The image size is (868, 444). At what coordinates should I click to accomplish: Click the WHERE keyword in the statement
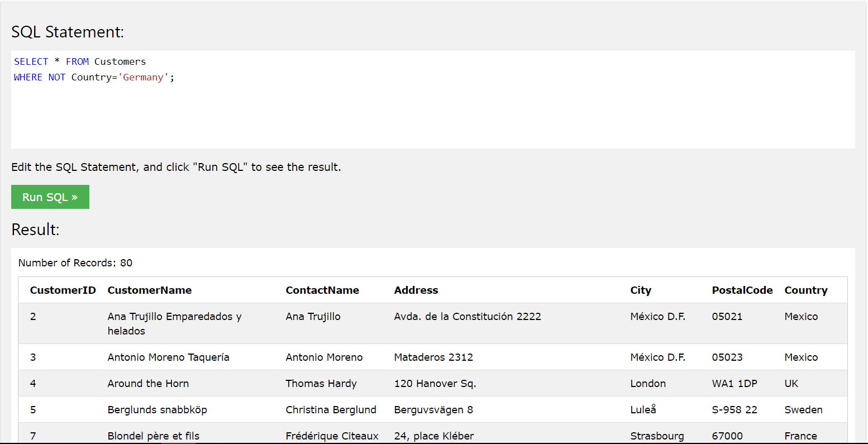click(28, 77)
